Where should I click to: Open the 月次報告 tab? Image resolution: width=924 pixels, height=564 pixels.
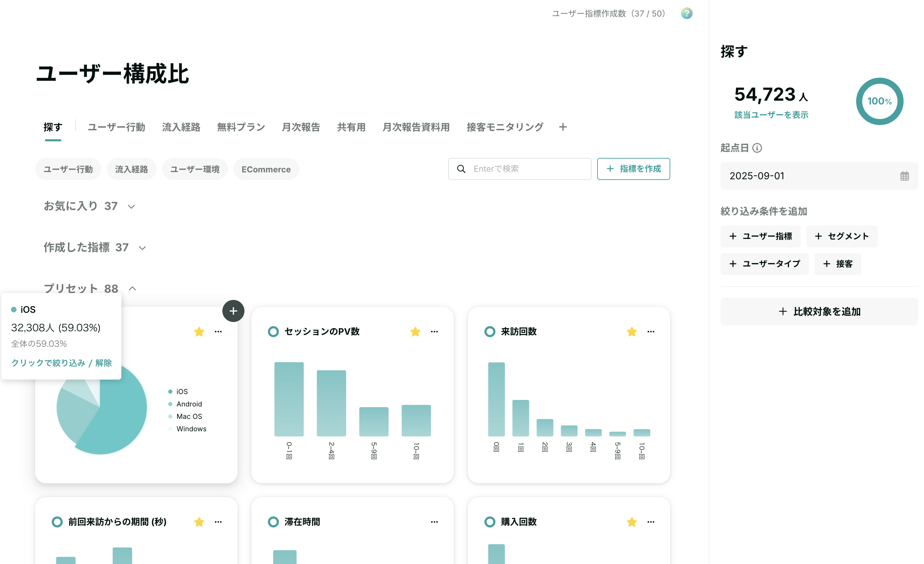pyautogui.click(x=301, y=127)
